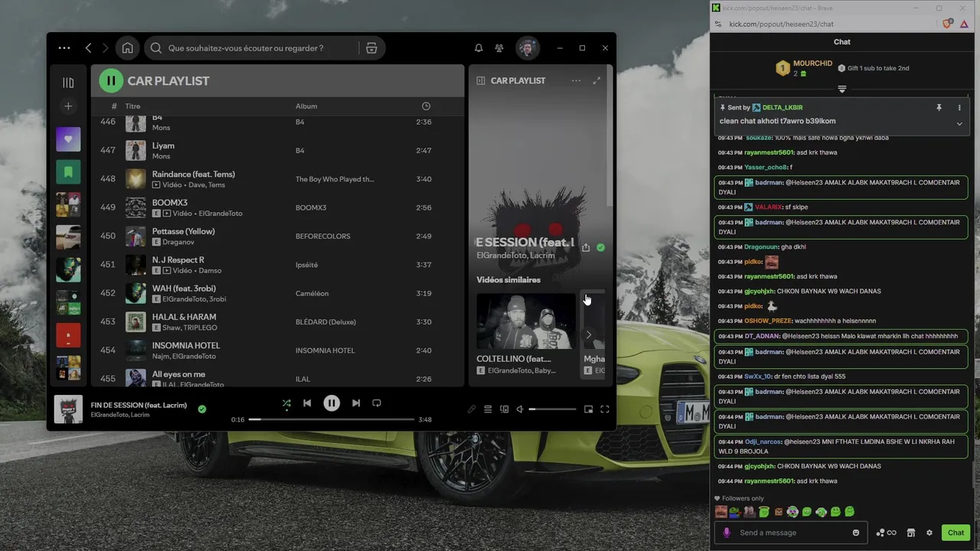
Task: Skip to next track
Action: [x=356, y=403]
